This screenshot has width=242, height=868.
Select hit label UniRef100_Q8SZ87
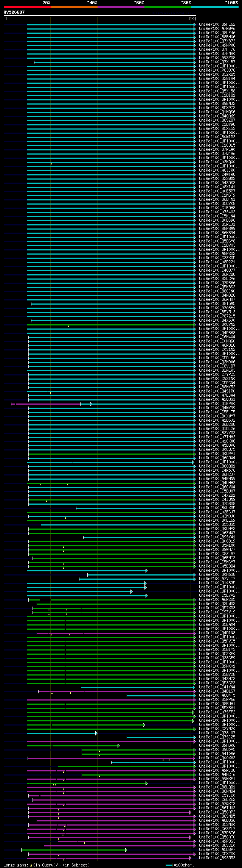pos(217,120)
